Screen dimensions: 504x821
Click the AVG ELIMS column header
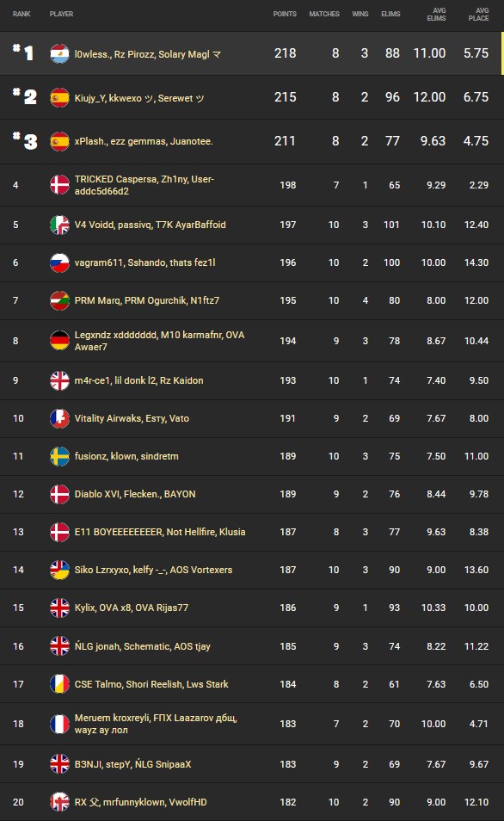pos(434,14)
